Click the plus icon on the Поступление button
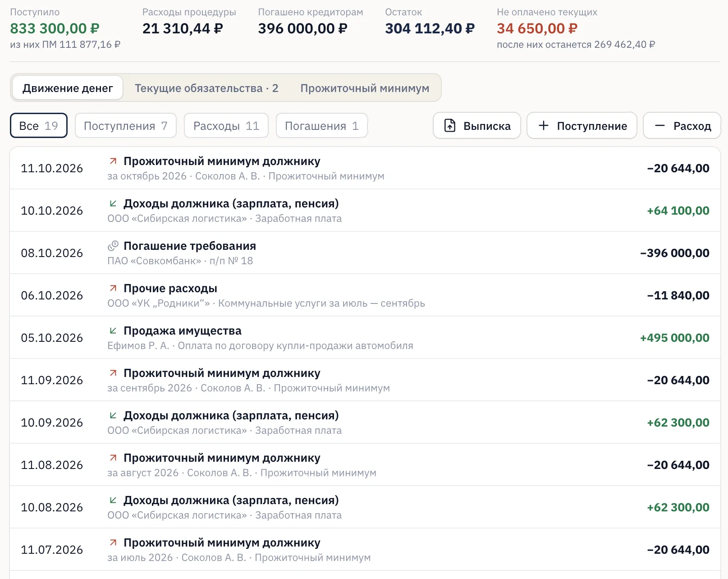Screen dimensions: 728x579 (x=544, y=125)
